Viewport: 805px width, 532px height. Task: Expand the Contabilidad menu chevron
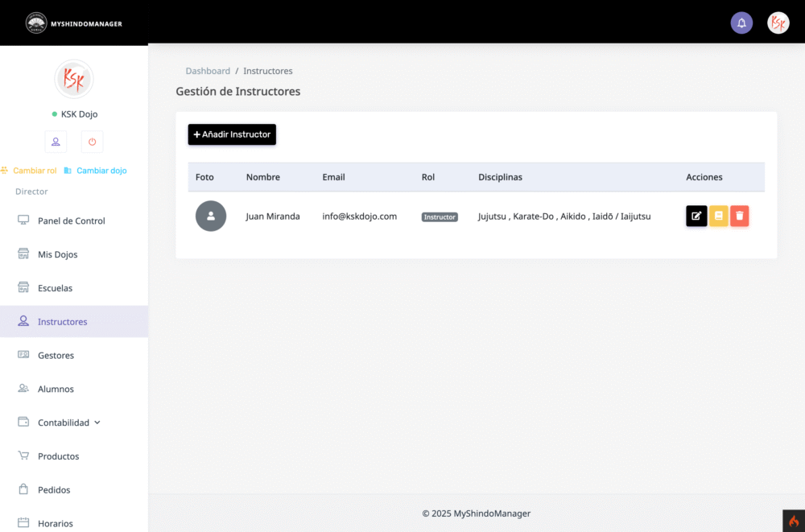[97, 423]
